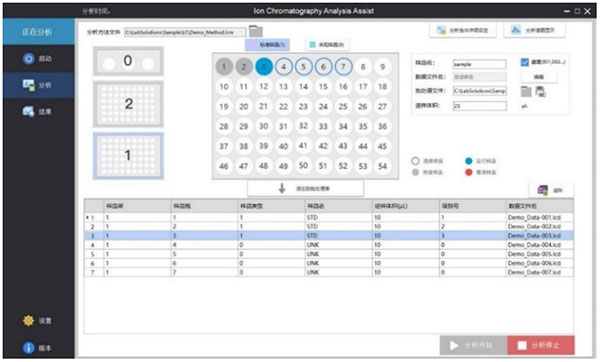Toggle the sequence number (001,002...) checkbox
Screen dimensions: 600x362
pos(525,62)
